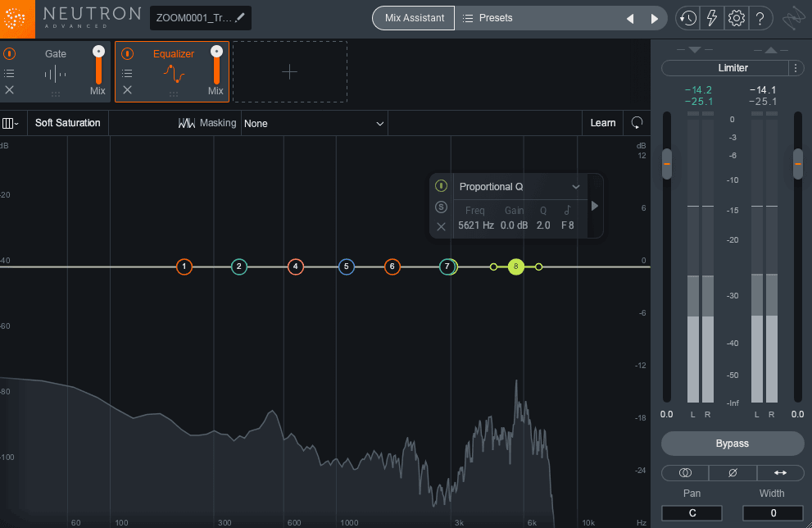Open the settings gear
Screen dimensions: 812x528
pyautogui.click(x=737, y=19)
